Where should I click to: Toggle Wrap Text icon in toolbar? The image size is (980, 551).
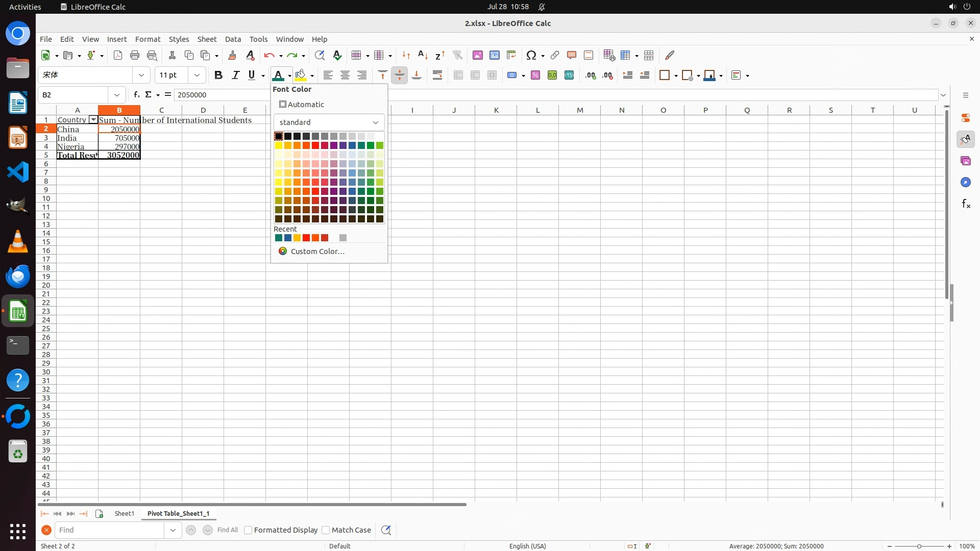437,76
